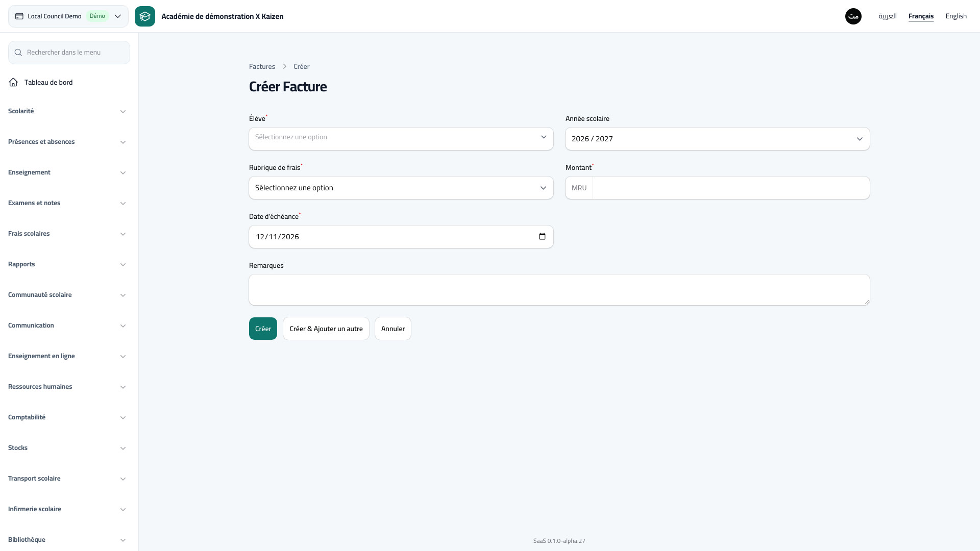Open the Année scolaire dropdown
Viewport: 980px width, 551px height.
point(718,139)
